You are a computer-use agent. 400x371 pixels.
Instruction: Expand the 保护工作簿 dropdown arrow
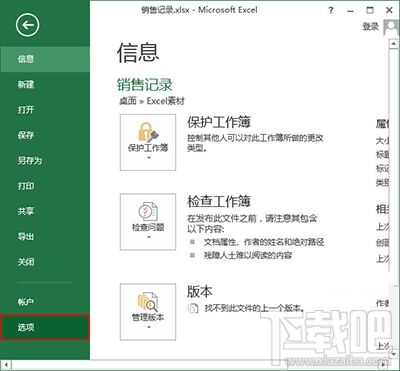(149, 157)
